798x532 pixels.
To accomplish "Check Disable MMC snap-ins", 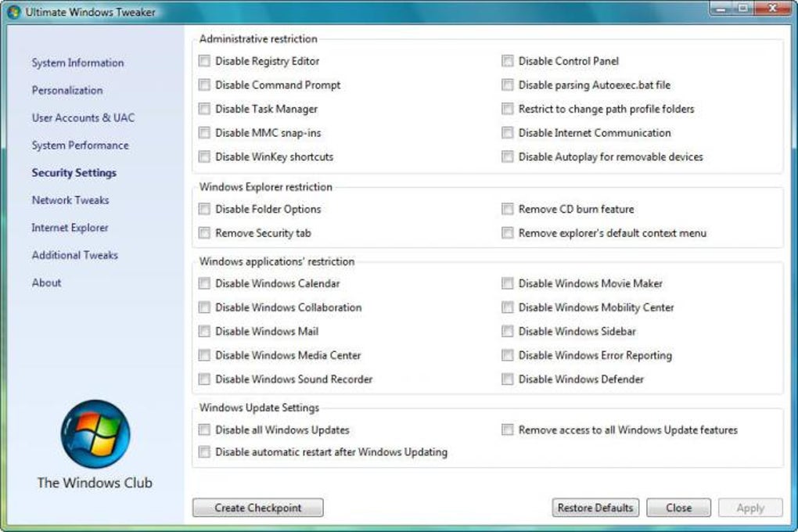I will pyautogui.click(x=204, y=133).
